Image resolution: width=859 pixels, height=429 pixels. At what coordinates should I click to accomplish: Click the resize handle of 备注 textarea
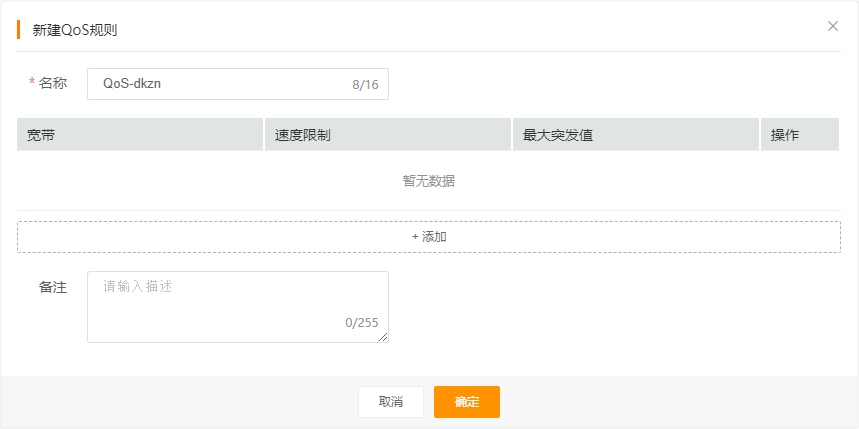click(x=383, y=337)
